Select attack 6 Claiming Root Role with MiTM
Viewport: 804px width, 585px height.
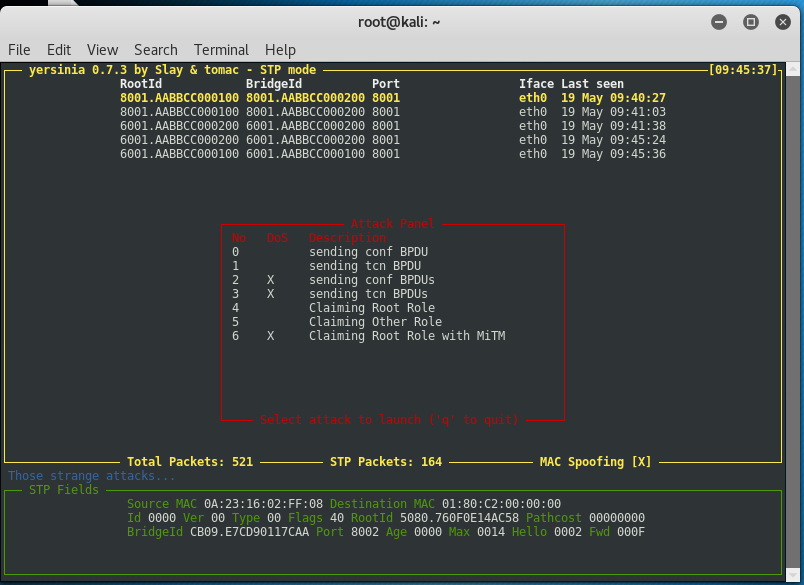(x=368, y=336)
